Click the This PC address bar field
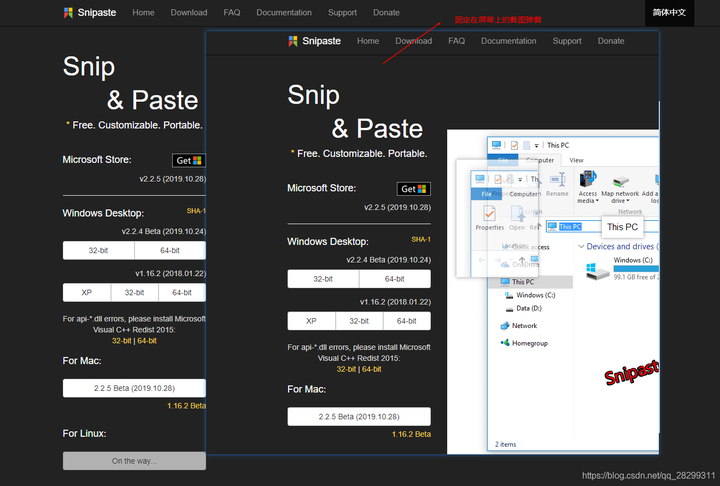The height and width of the screenshot is (486, 720). [x=574, y=226]
